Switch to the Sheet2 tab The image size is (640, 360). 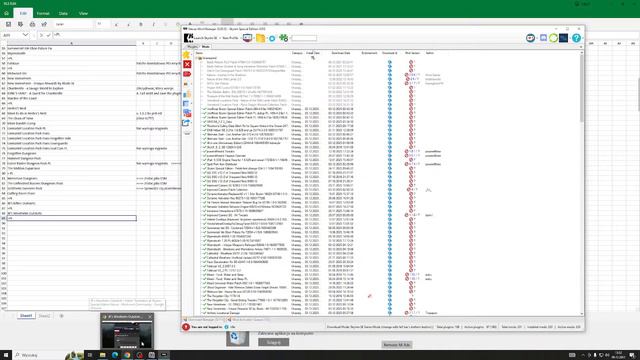[44, 316]
